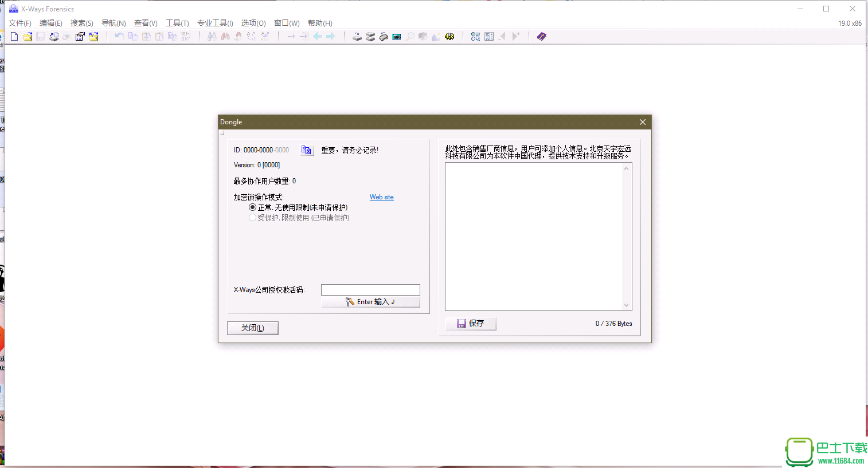Open the 编辑(E) menu
This screenshot has height=468, width=868.
tap(51, 23)
